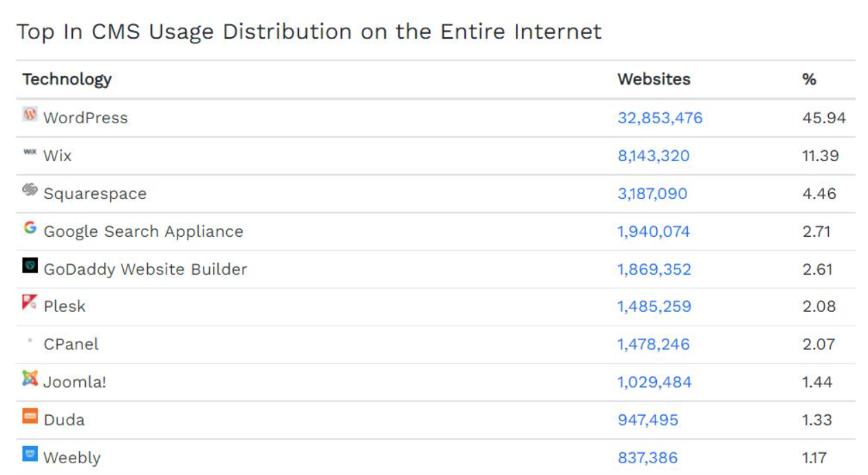Click the GoDaddy Website Builder icon
Viewport: 868px width, 475px height.
click(x=30, y=265)
